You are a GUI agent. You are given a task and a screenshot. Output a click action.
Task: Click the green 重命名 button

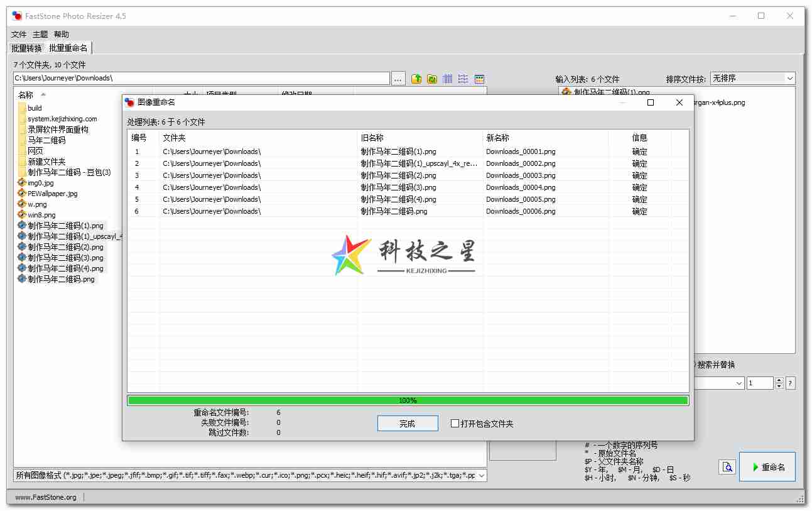tap(767, 466)
